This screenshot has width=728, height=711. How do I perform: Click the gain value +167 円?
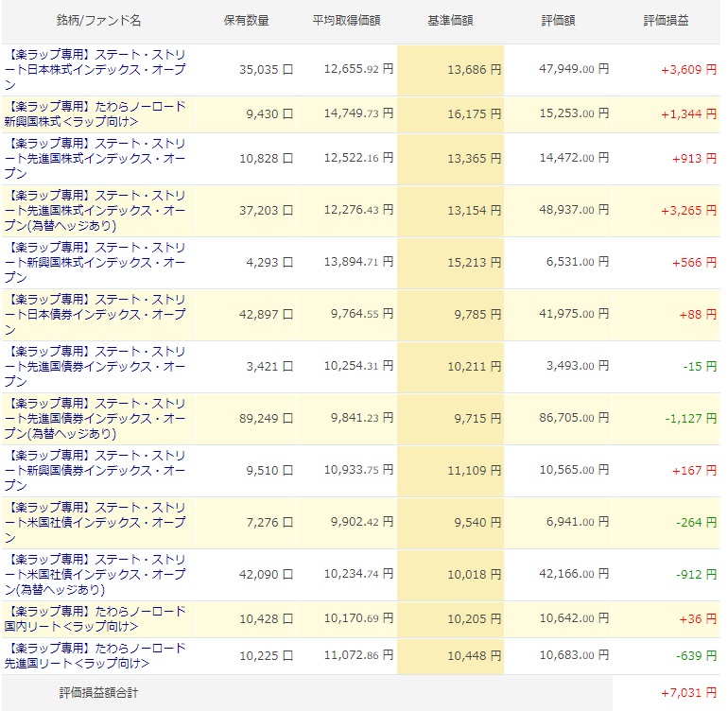pos(694,472)
